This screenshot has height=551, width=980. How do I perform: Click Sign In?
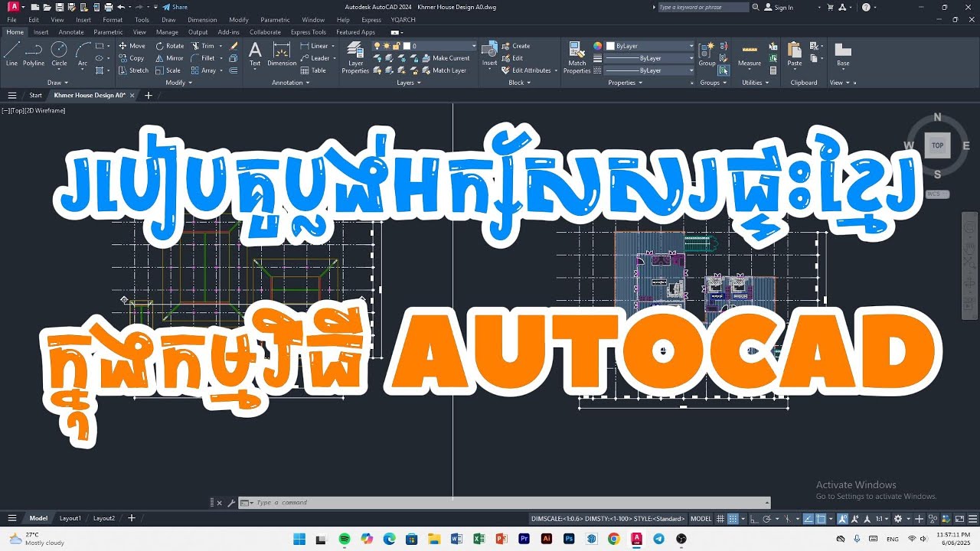point(779,7)
